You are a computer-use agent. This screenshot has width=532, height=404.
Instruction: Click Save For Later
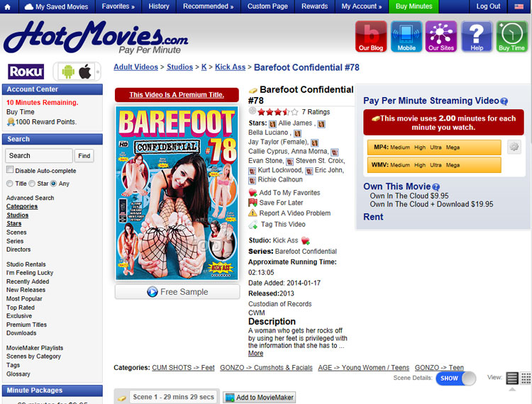point(281,203)
